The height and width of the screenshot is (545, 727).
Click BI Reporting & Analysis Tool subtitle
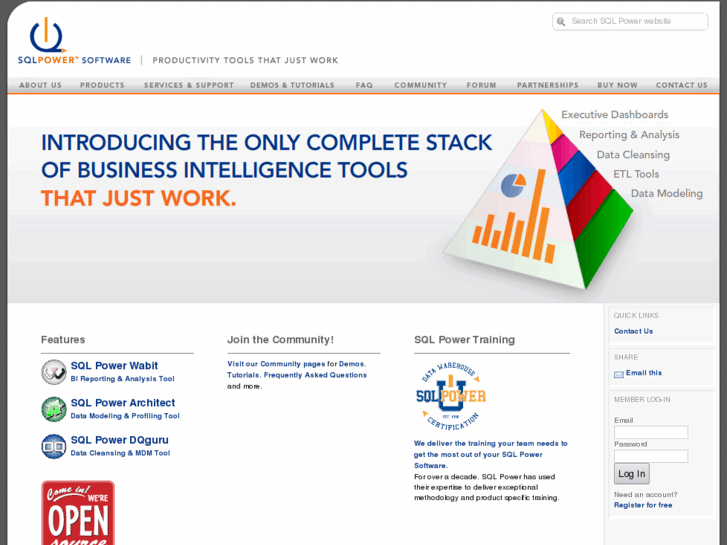(122, 379)
